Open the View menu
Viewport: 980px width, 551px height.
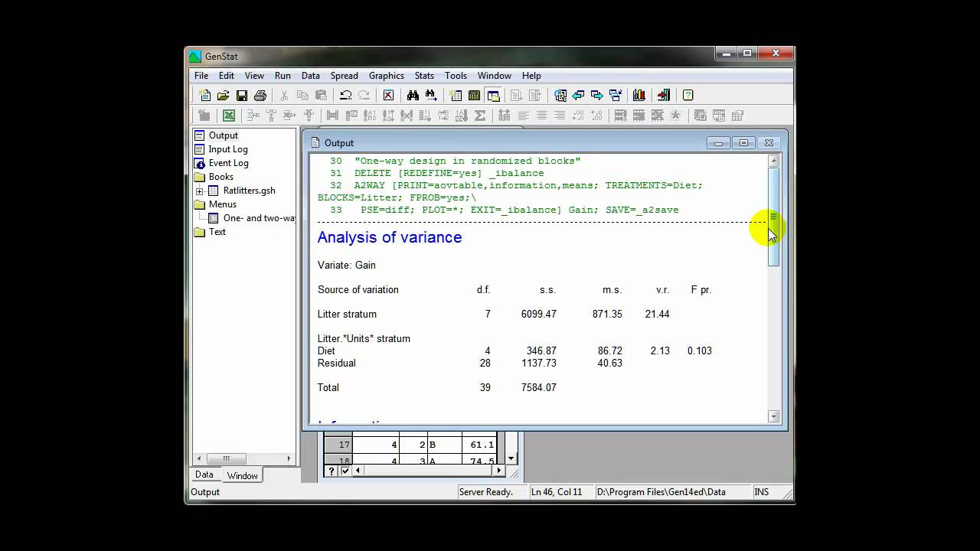[x=254, y=76]
